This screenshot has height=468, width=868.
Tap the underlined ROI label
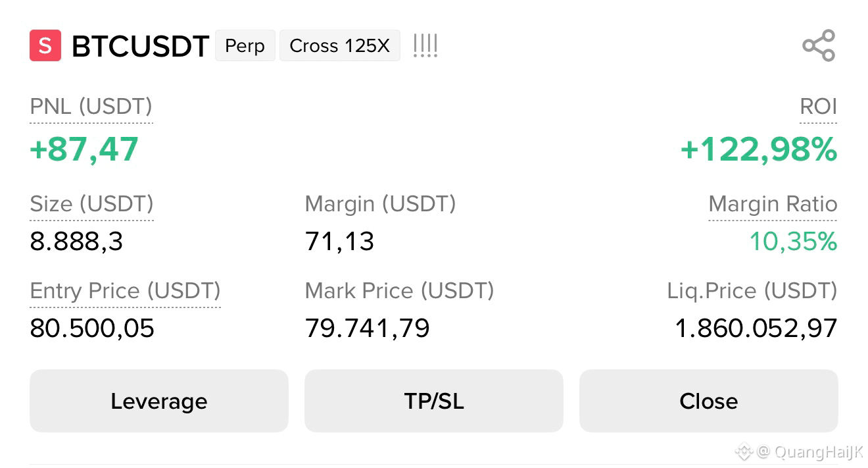pyautogui.click(x=818, y=106)
